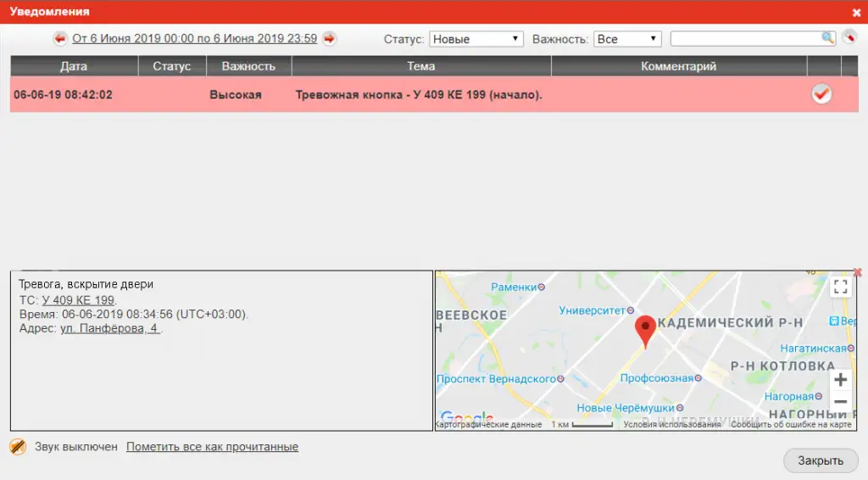Click the red location marker on map
The image size is (868, 480).
[645, 330]
